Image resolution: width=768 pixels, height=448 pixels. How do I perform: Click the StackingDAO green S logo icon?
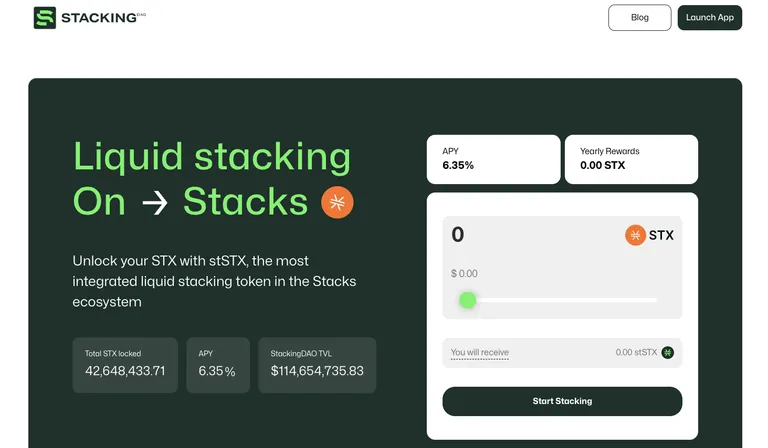click(45, 18)
